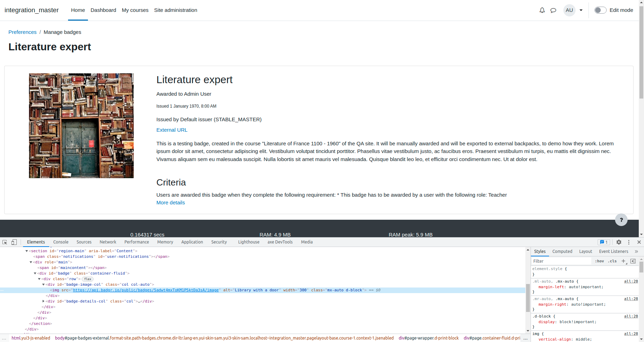Click the Literature expert badge image
Viewport: 644px width, 342px height.
click(81, 126)
